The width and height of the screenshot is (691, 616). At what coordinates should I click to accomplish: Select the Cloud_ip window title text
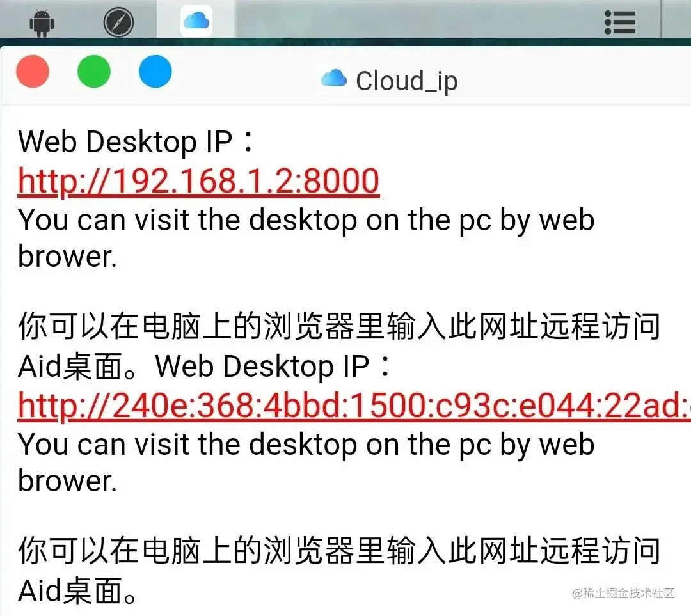click(x=407, y=81)
